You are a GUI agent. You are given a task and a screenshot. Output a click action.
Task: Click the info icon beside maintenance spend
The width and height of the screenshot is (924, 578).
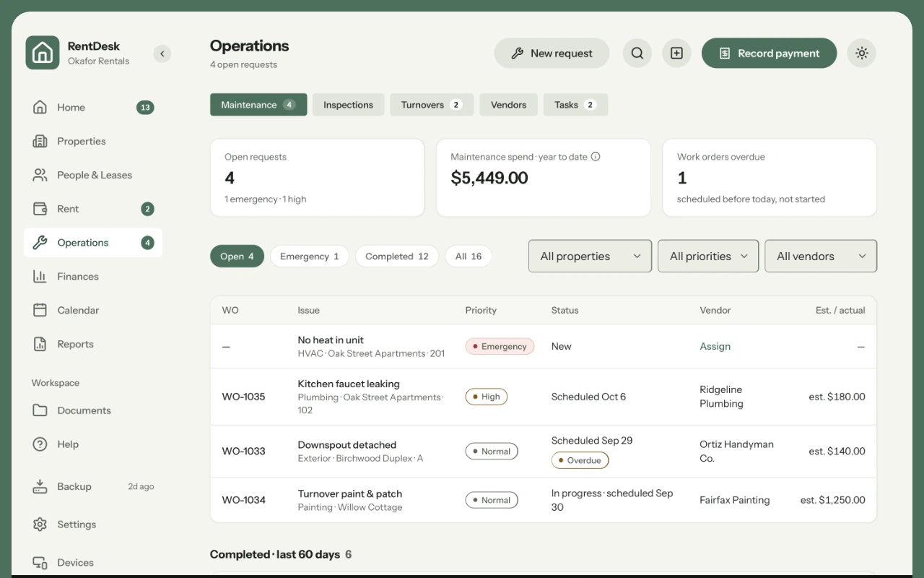596,157
